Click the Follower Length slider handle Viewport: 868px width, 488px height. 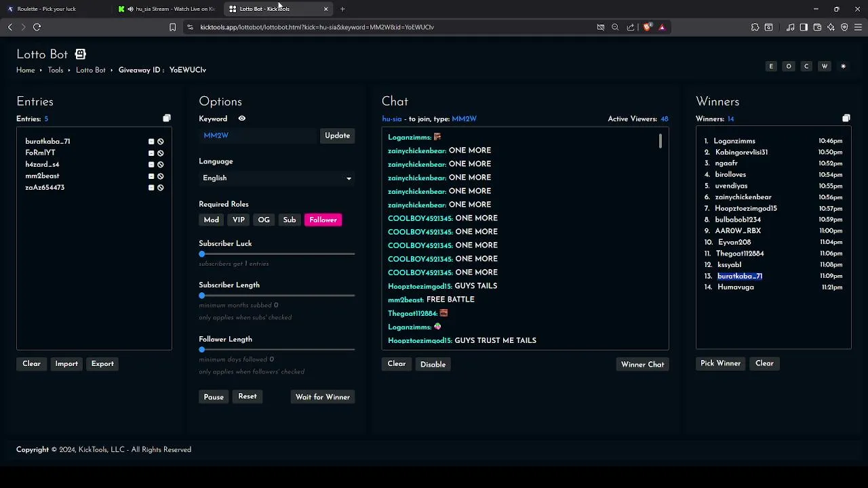[202, 350]
